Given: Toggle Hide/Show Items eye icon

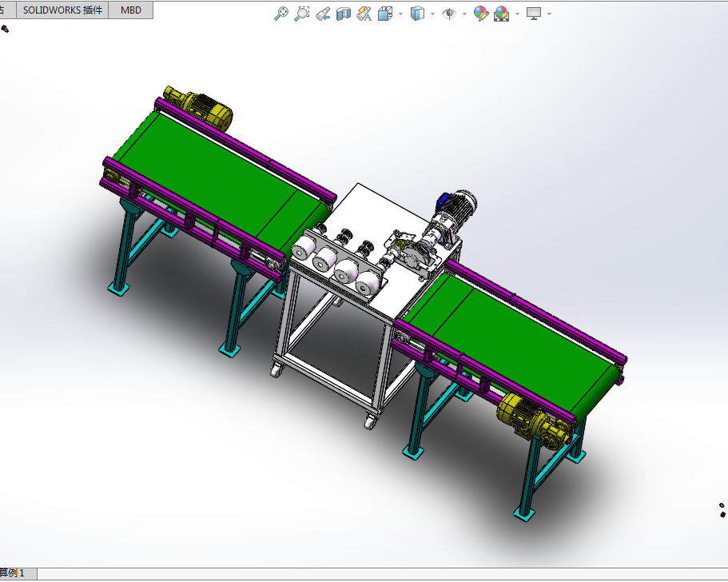Looking at the screenshot, I should (x=449, y=14).
